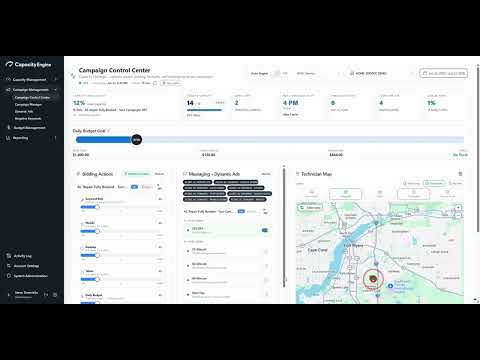
Task: Click the Messaging - Dynamic Ads panel icon
Action: click(185, 174)
